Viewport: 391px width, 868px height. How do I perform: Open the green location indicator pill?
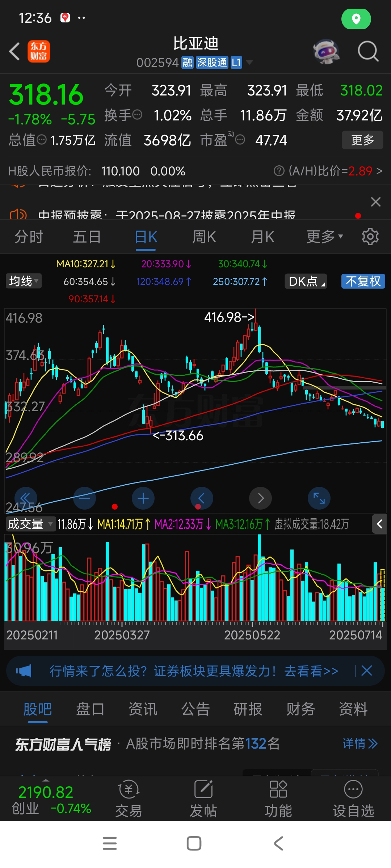point(356,19)
